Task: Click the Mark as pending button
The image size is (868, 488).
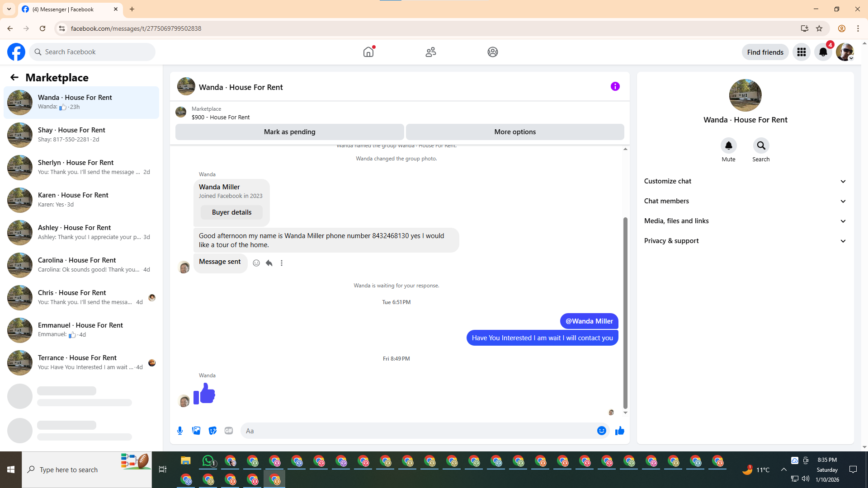Action: pos(289,132)
